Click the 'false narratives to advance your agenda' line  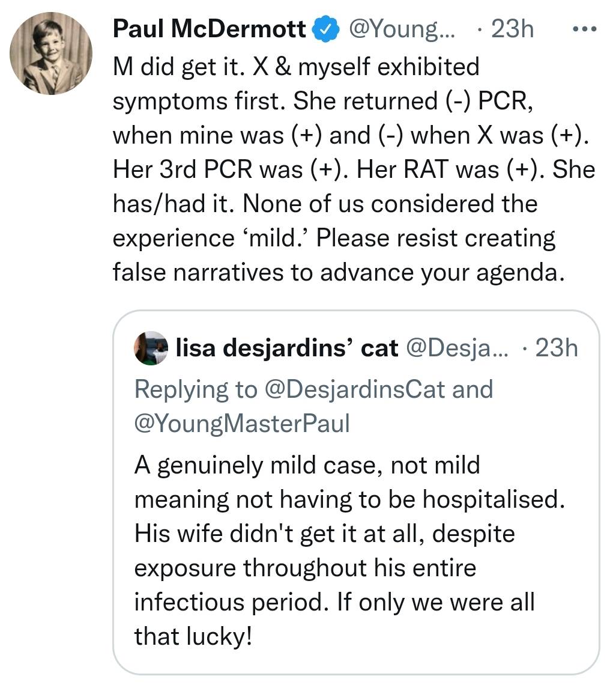(x=339, y=272)
